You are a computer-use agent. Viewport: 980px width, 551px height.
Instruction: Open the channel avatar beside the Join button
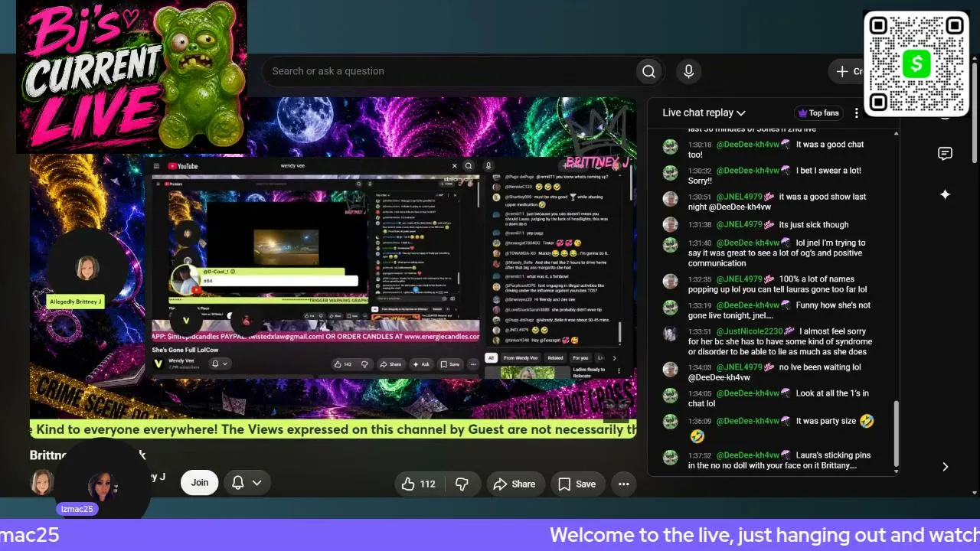click(x=42, y=482)
